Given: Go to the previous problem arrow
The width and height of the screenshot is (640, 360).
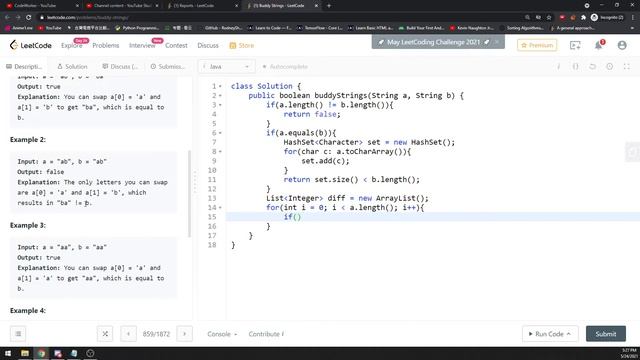Looking at the screenshot, I should [x=129, y=333].
